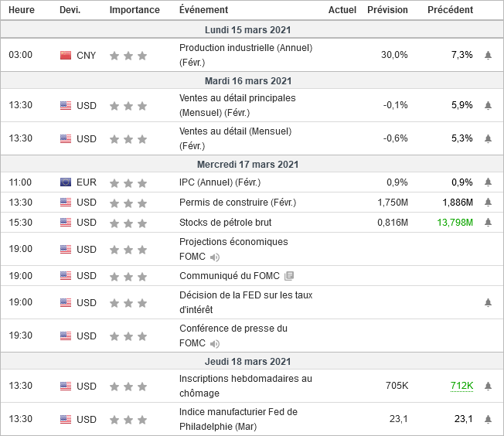Click the Événement column header
504x436 pixels.
click(203, 10)
